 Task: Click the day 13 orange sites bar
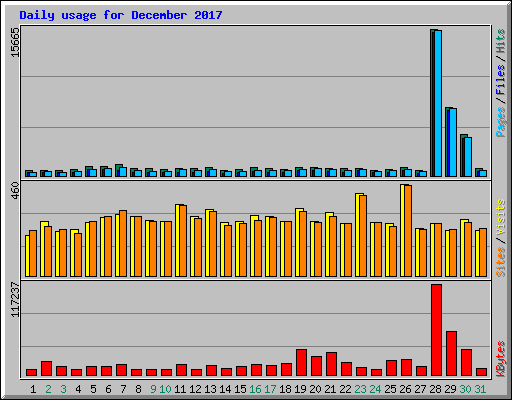point(213,244)
